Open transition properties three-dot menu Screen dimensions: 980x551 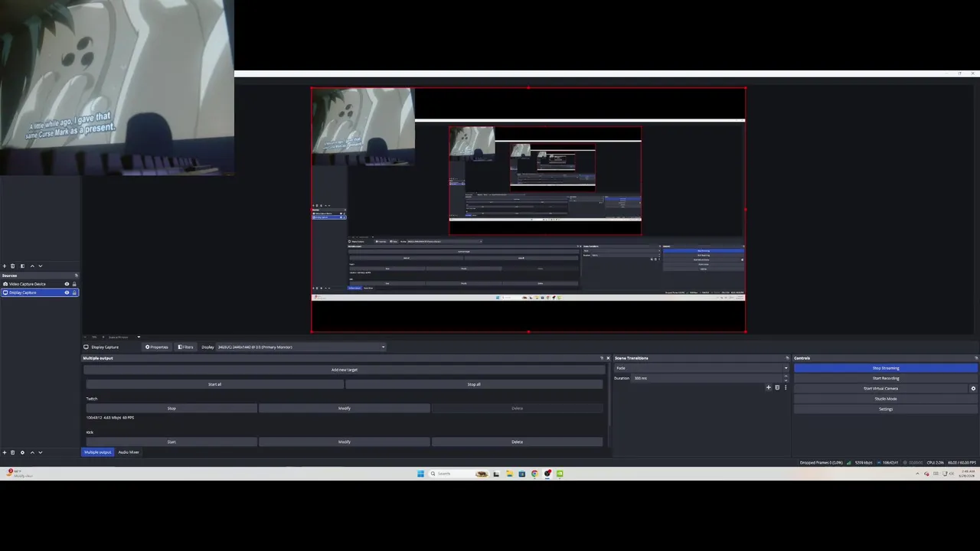point(786,387)
